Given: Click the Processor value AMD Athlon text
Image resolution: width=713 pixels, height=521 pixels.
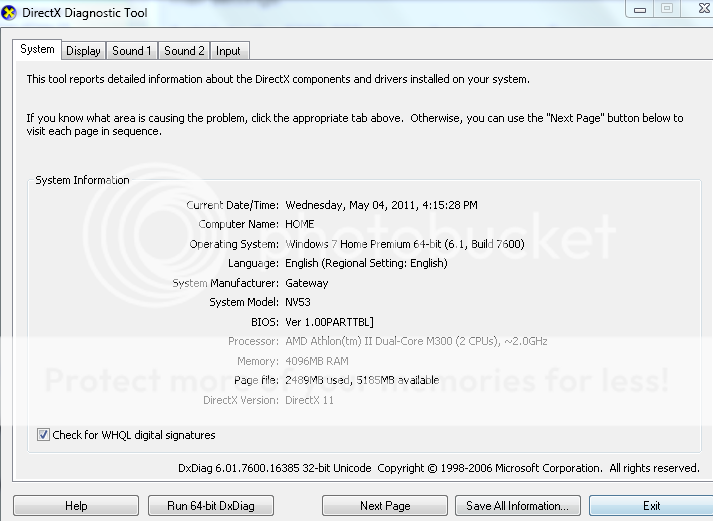Looking at the screenshot, I should click(x=416, y=342).
